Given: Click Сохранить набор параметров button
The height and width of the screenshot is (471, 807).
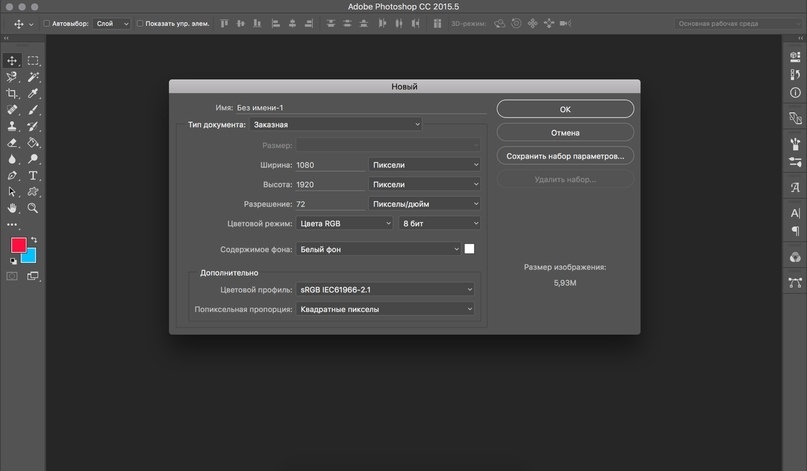Looking at the screenshot, I should coord(565,156).
